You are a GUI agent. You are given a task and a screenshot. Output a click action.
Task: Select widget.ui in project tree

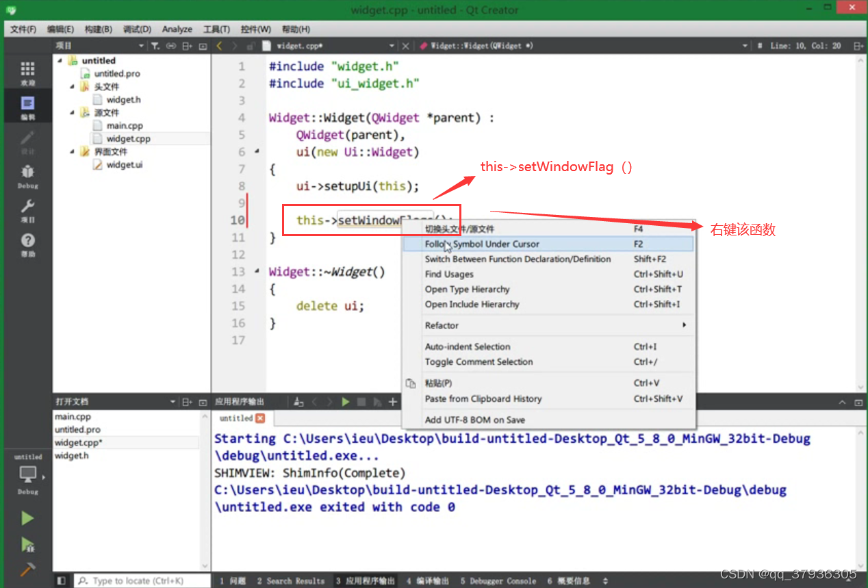[125, 164]
